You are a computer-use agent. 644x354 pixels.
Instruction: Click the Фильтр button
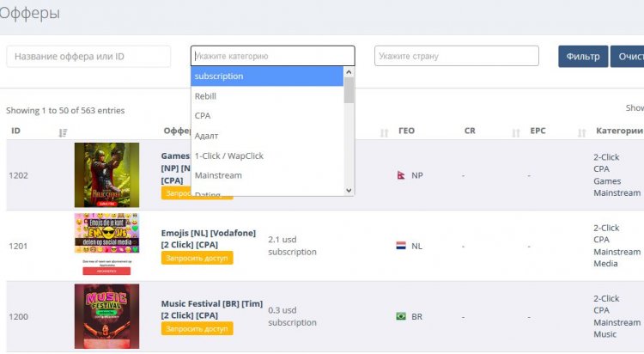coord(583,57)
